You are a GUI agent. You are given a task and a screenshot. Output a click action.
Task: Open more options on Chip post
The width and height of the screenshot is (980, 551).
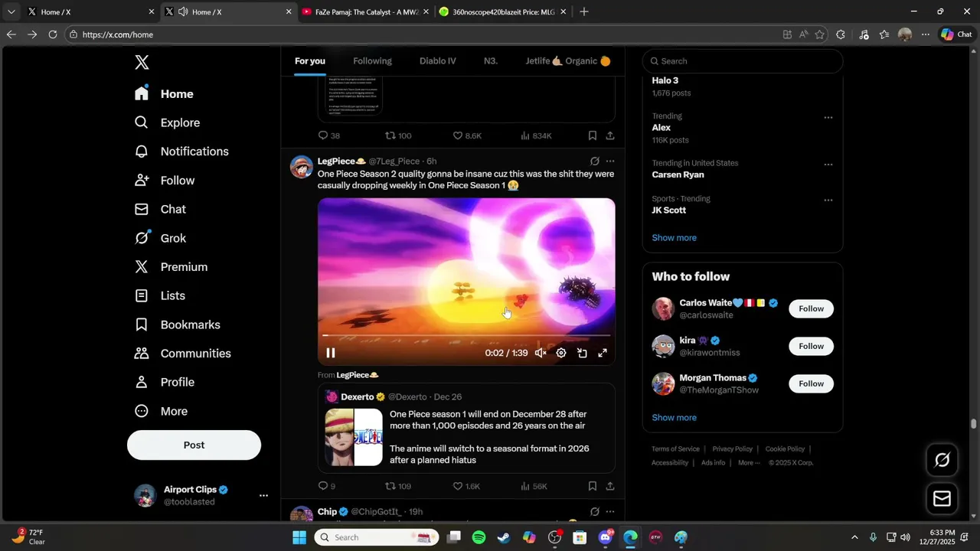tap(610, 511)
